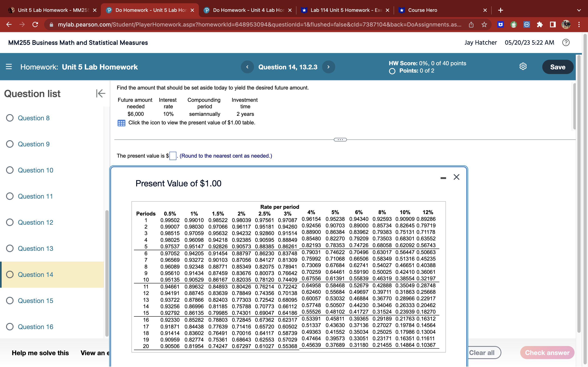The height and width of the screenshot is (367, 588).
Task: Reload the page with browser refresh
Action: (35, 24)
